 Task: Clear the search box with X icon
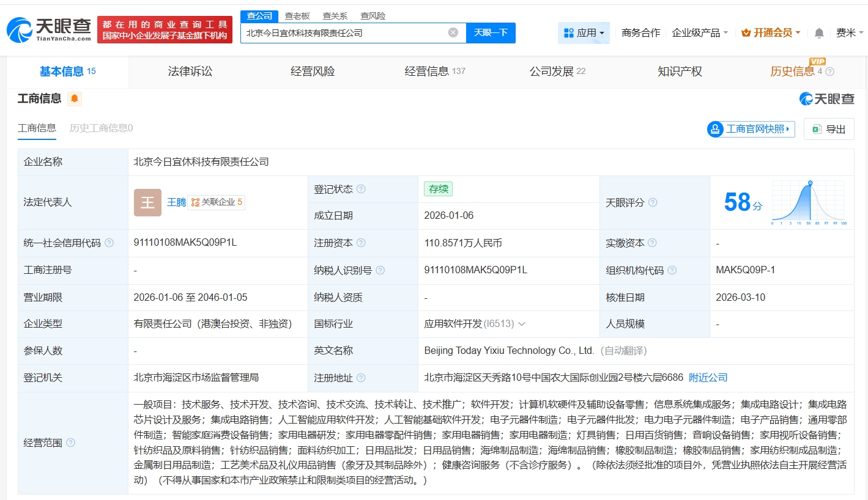[x=453, y=33]
